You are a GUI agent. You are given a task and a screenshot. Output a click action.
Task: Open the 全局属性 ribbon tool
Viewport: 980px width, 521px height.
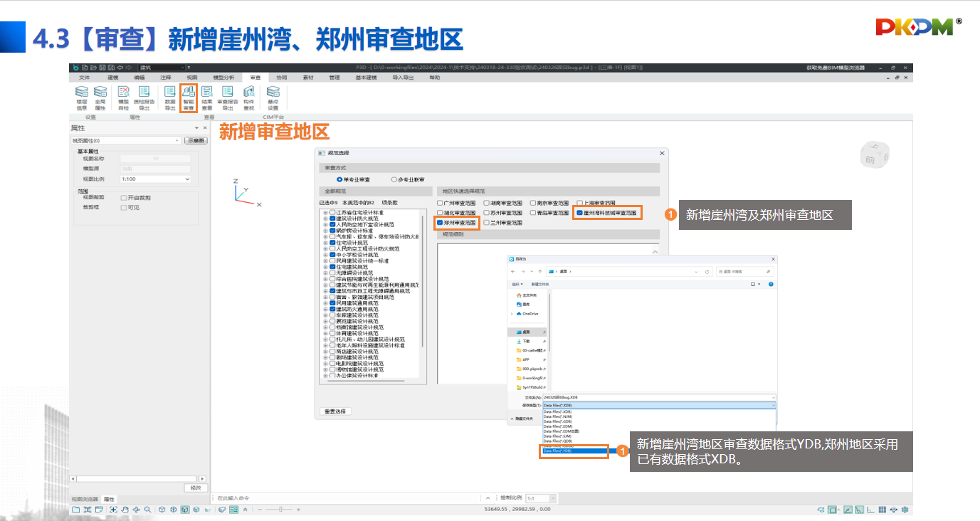tap(100, 98)
